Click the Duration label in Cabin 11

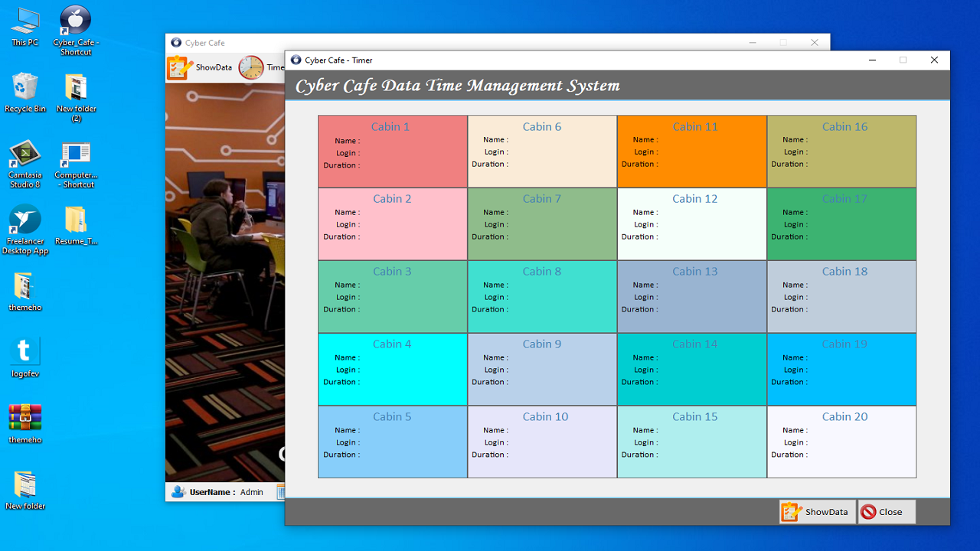pos(642,165)
